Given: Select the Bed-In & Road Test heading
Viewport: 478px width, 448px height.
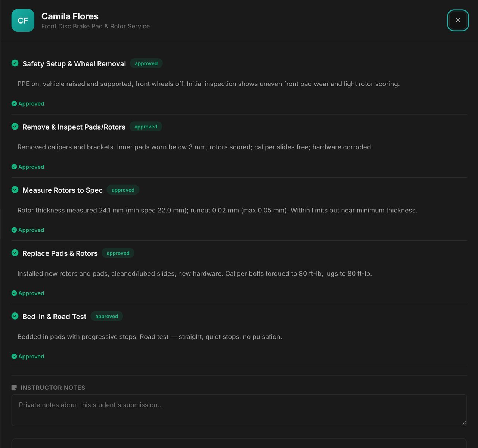Looking at the screenshot, I should 54,317.
